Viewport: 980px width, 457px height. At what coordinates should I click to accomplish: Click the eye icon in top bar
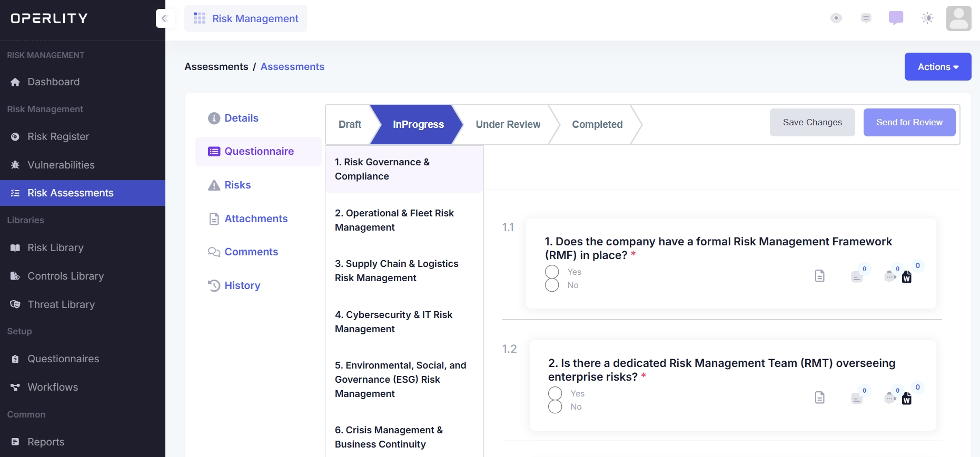(836, 18)
